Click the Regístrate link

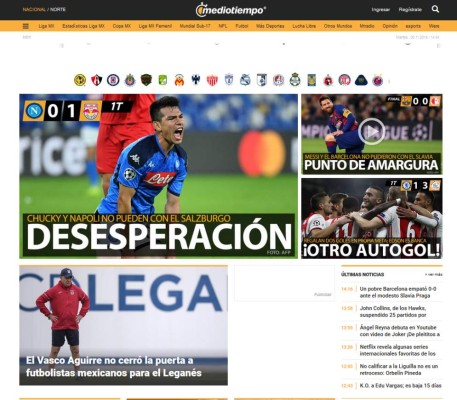[410, 10]
